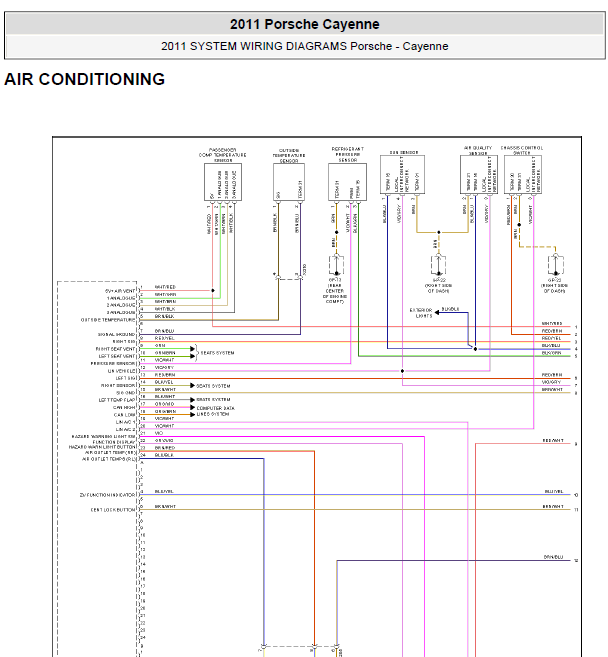Click the 'AIR CONDITIONING' heading

[x=85, y=79]
